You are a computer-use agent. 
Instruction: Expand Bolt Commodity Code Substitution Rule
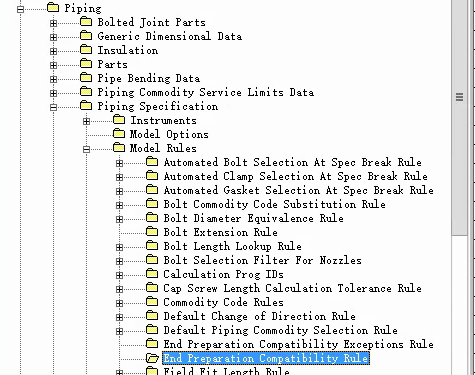click(119, 205)
